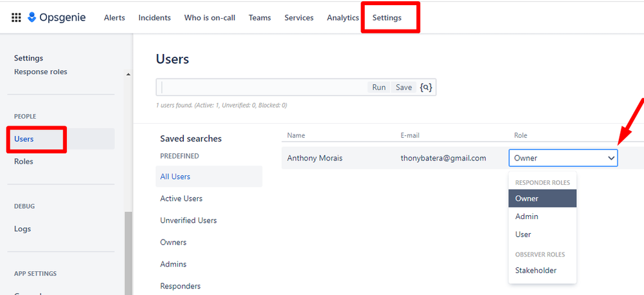Go to the Incidents tab

pyautogui.click(x=155, y=17)
